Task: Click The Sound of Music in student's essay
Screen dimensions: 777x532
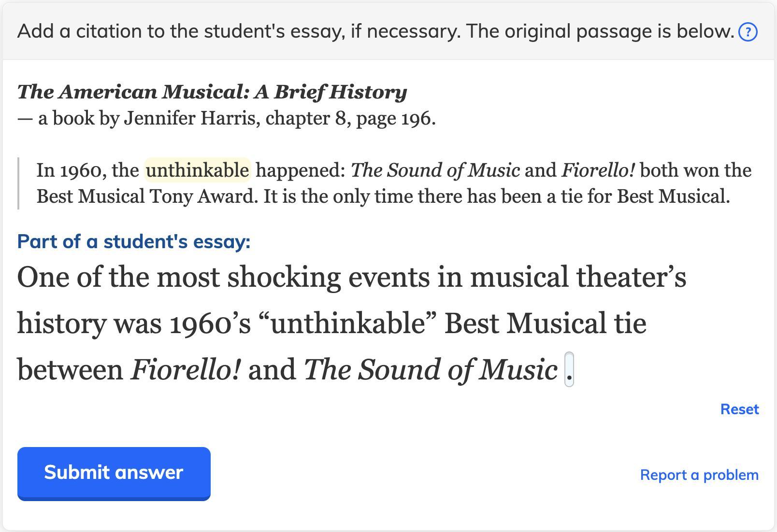Action: pos(430,370)
